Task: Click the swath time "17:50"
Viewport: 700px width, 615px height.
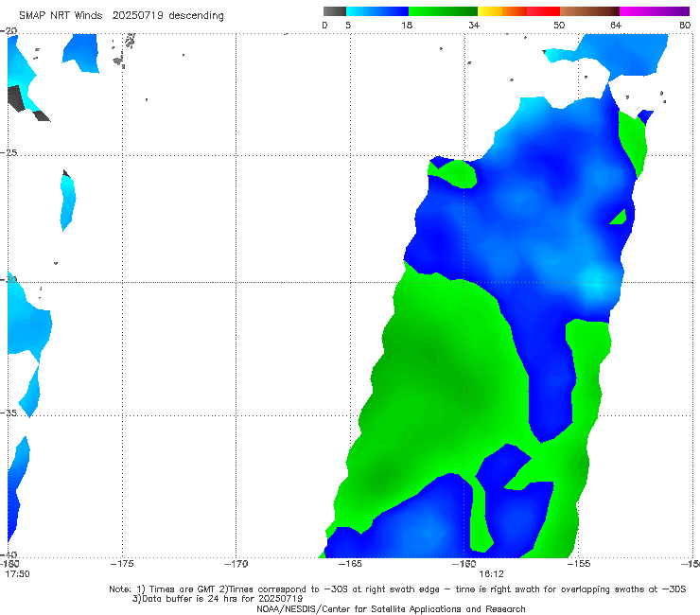Action: pos(17,574)
